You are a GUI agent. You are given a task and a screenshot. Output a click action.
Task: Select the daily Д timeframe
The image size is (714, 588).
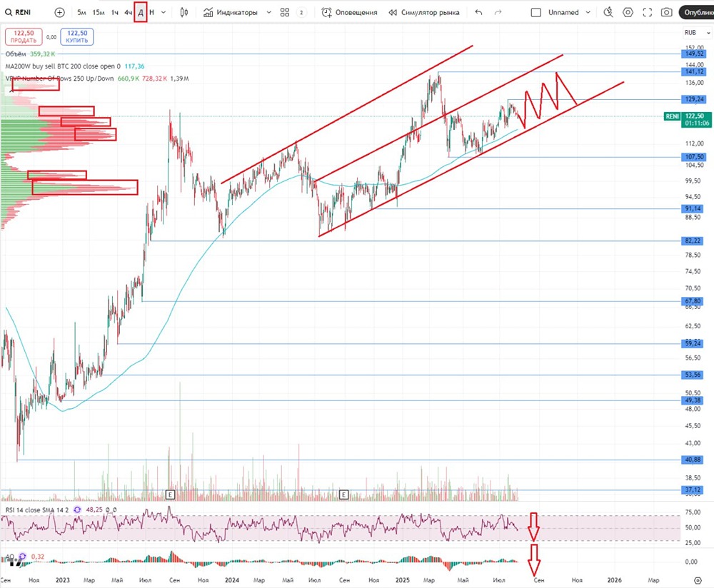tap(141, 12)
